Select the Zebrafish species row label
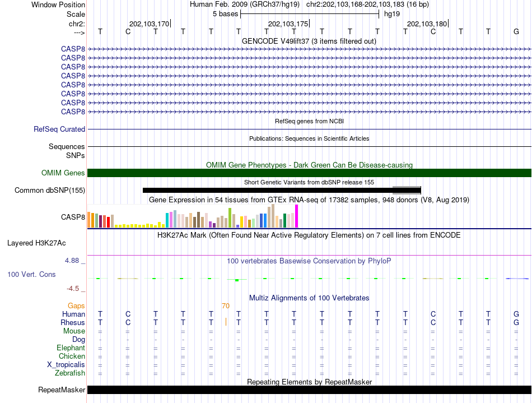 (x=70, y=373)
